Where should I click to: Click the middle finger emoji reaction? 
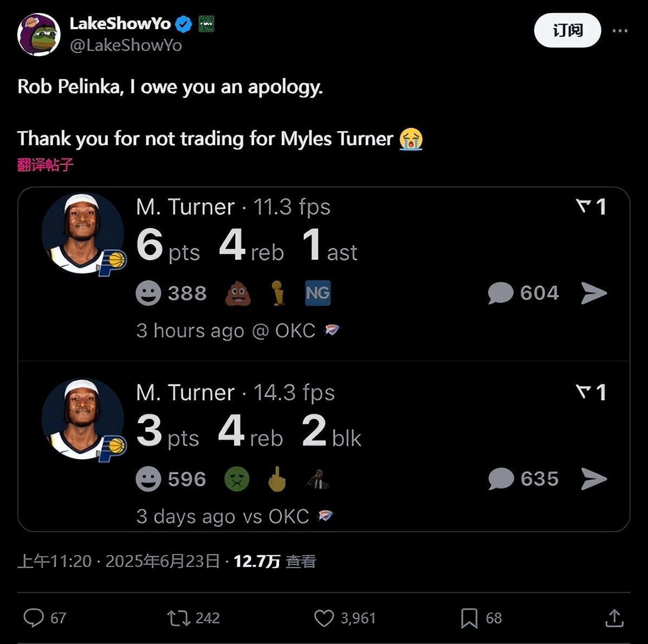click(x=277, y=479)
